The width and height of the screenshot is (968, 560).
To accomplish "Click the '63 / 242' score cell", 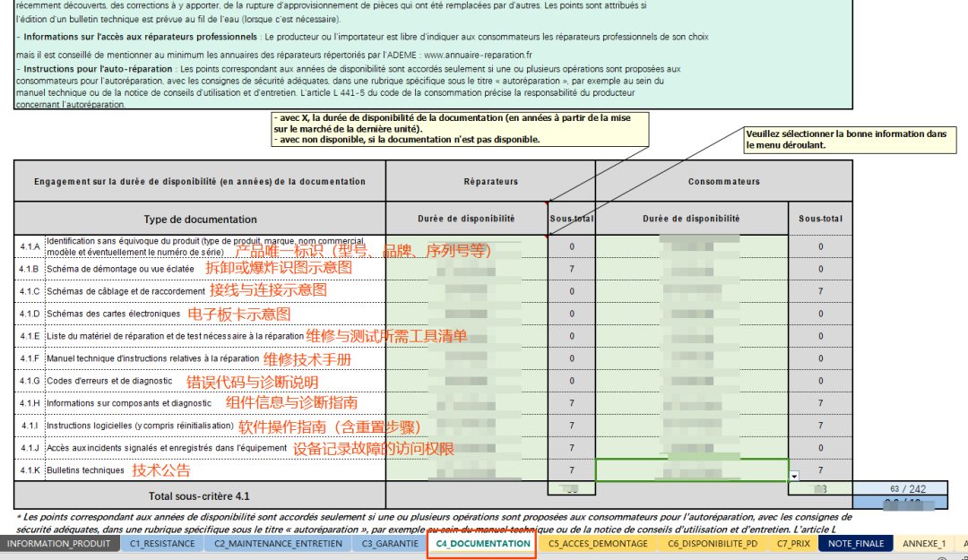I will [900, 488].
